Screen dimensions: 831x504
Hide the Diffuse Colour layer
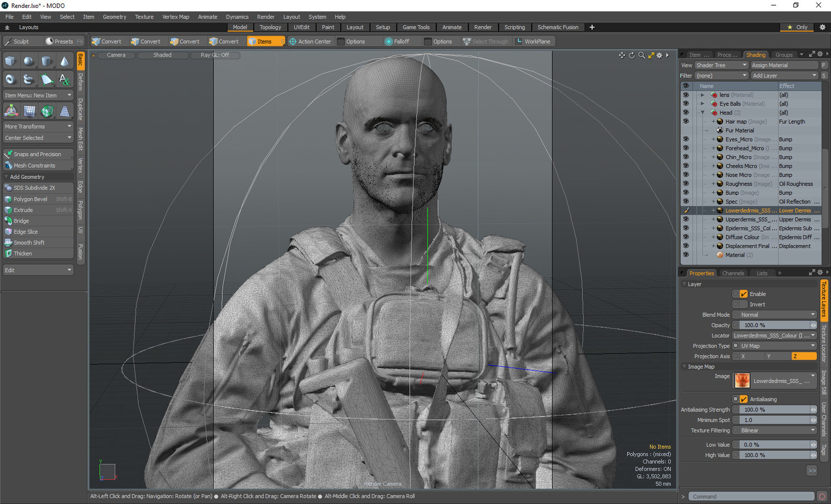tap(686, 237)
